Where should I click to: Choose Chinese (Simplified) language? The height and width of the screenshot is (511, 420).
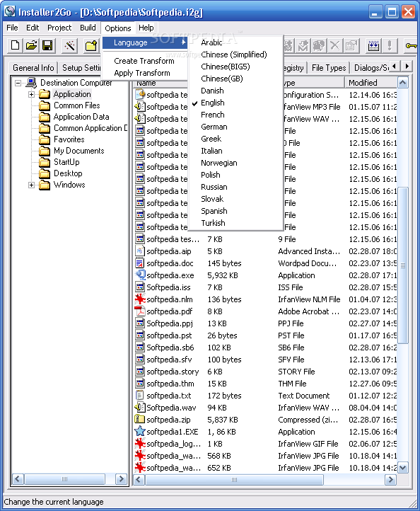235,54
